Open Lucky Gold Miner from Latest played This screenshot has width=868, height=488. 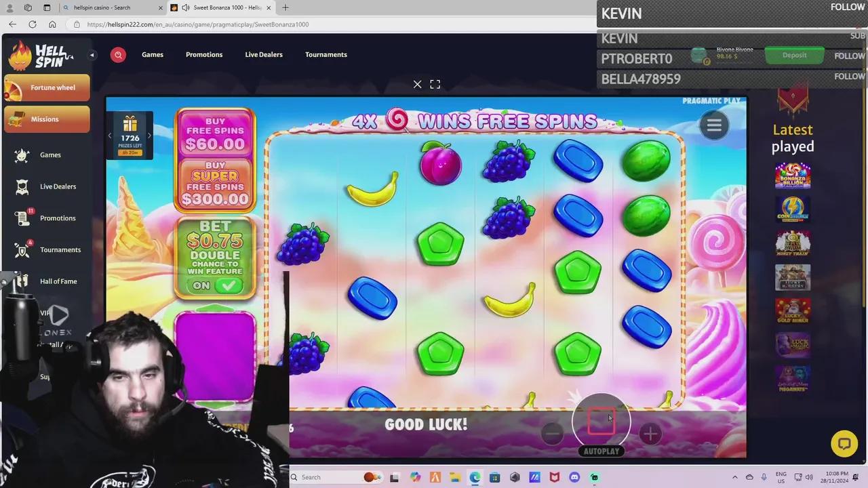point(793,311)
